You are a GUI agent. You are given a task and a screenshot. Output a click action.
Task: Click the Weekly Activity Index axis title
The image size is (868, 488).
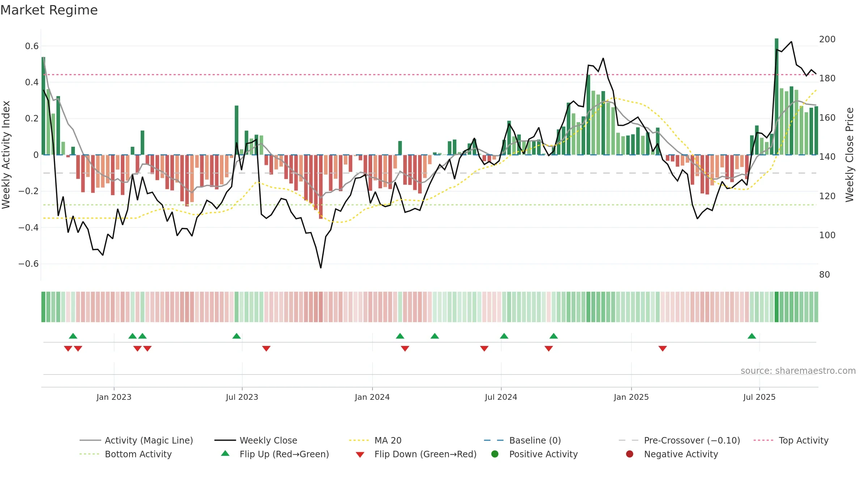click(x=6, y=155)
